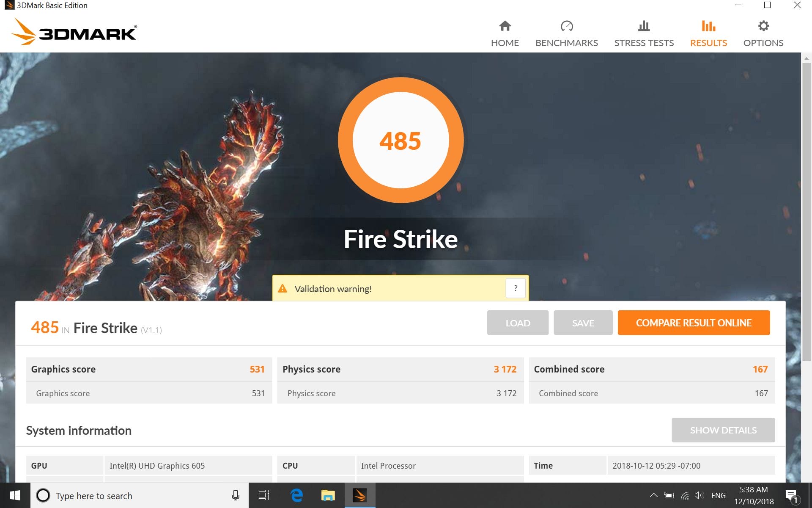Open the validation warning help question mark
The image size is (812, 508).
pyautogui.click(x=515, y=288)
